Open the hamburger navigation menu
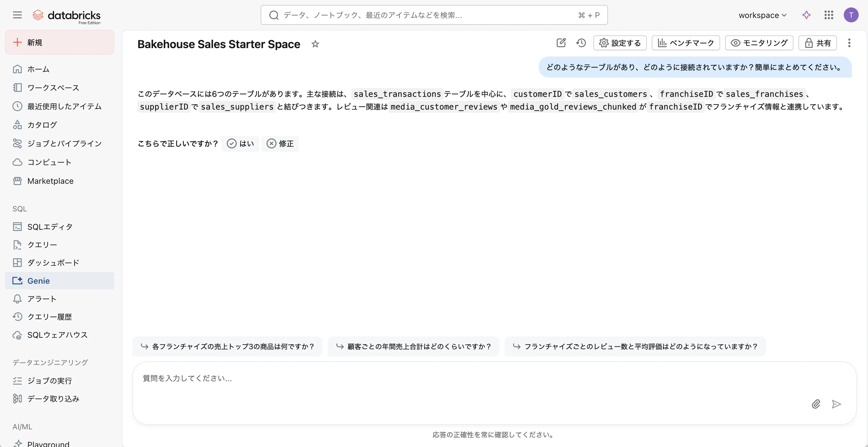868x447 pixels. (x=17, y=15)
